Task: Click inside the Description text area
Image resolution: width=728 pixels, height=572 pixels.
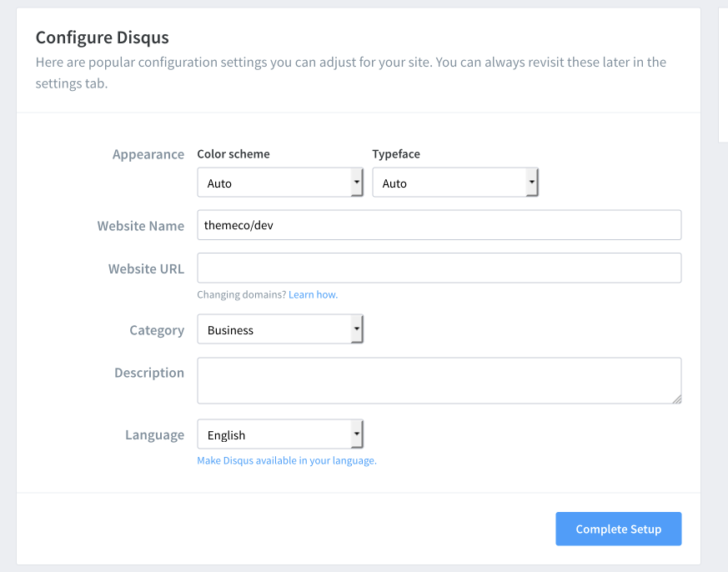Action: click(x=439, y=381)
